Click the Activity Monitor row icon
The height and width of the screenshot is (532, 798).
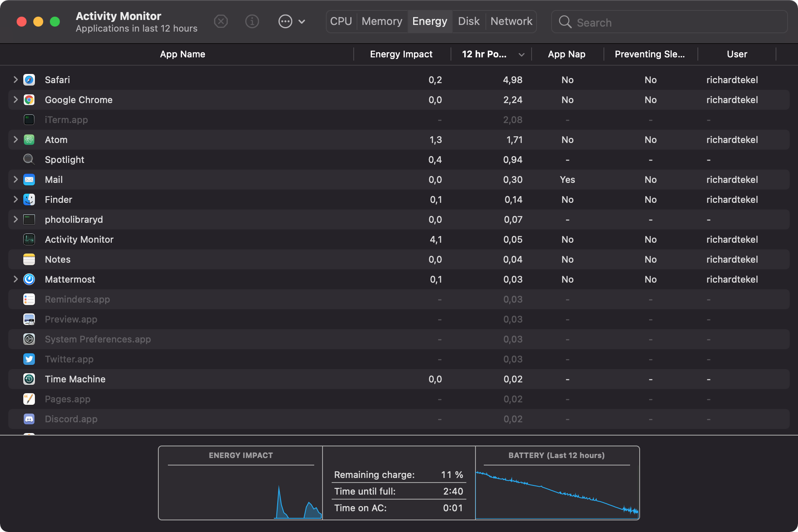29,239
